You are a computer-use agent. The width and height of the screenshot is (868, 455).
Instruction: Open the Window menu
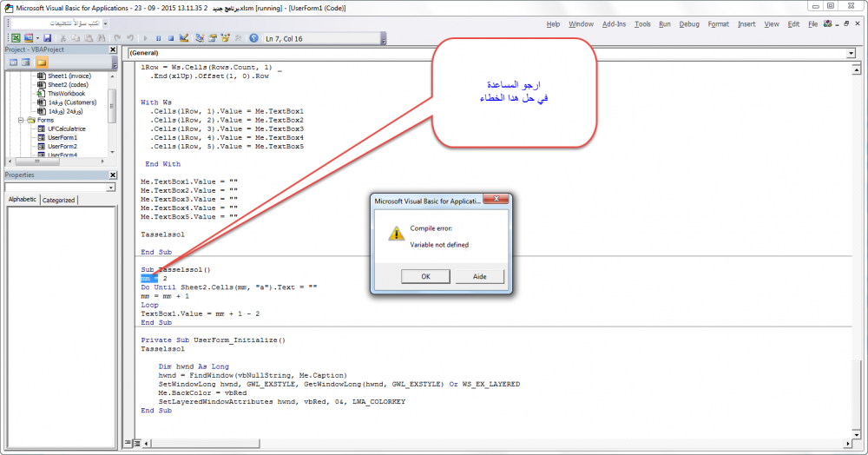point(581,23)
